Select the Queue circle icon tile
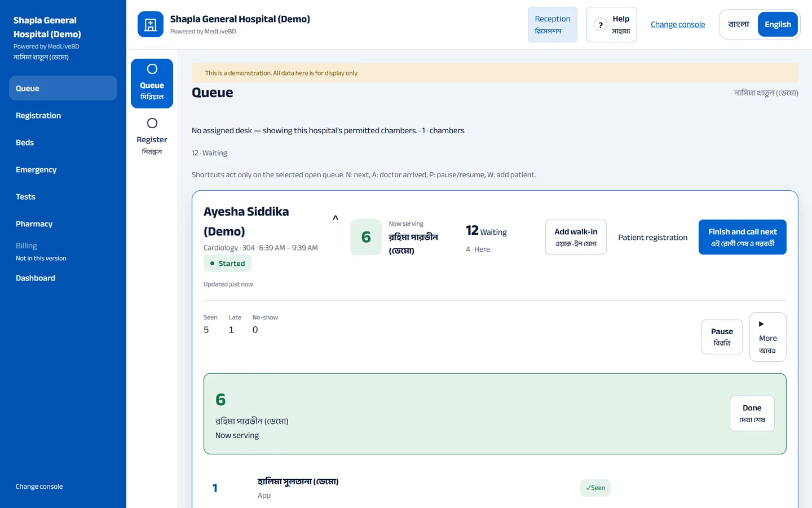Image resolution: width=812 pixels, height=508 pixels. (152, 84)
